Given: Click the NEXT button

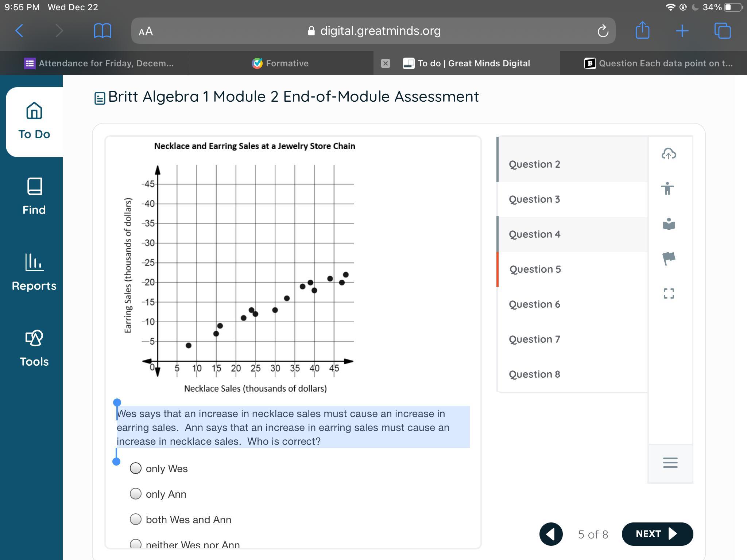Looking at the screenshot, I should pos(657,534).
